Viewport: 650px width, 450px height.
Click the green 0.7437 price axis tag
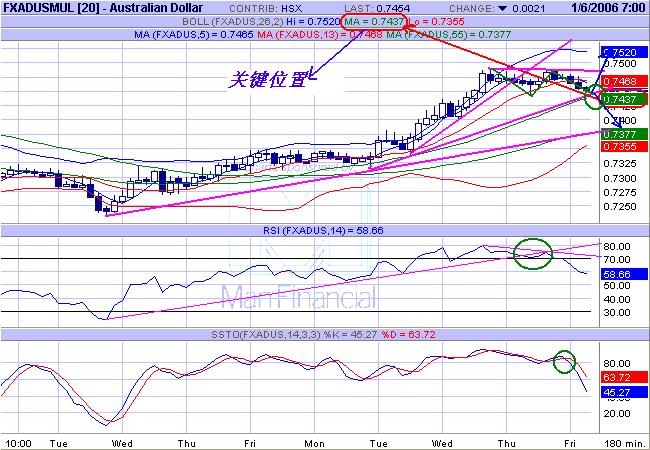624,99
